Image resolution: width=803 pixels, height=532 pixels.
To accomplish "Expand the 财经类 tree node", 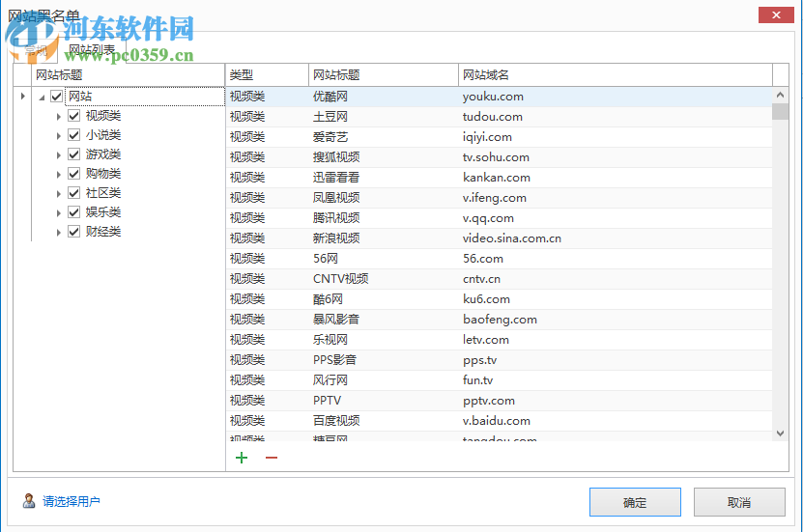I will 58,233.
